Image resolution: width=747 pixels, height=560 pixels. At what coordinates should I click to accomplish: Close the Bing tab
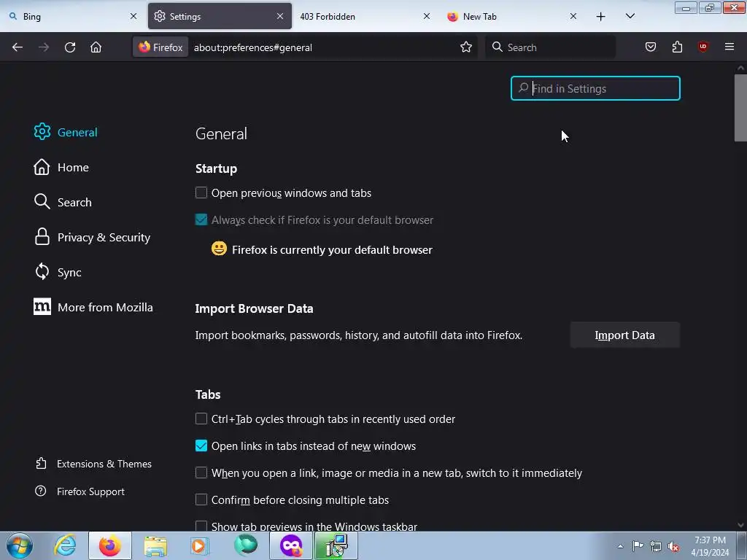133,16
